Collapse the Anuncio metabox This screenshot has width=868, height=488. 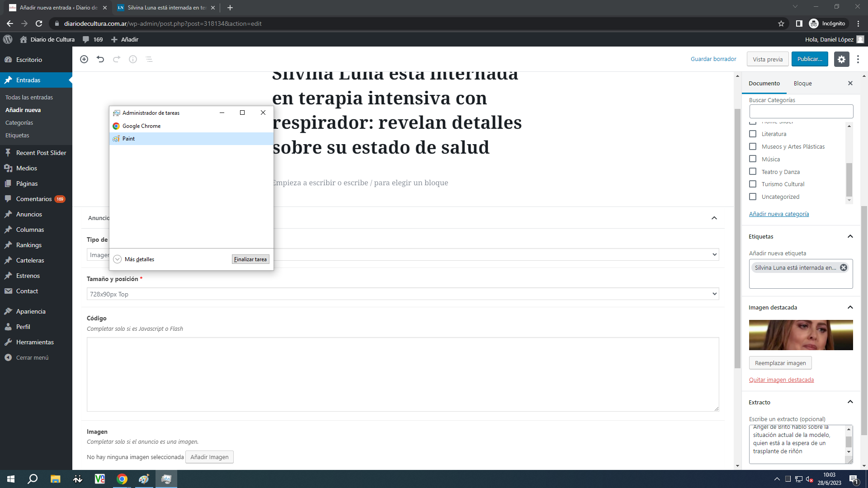[x=714, y=218]
